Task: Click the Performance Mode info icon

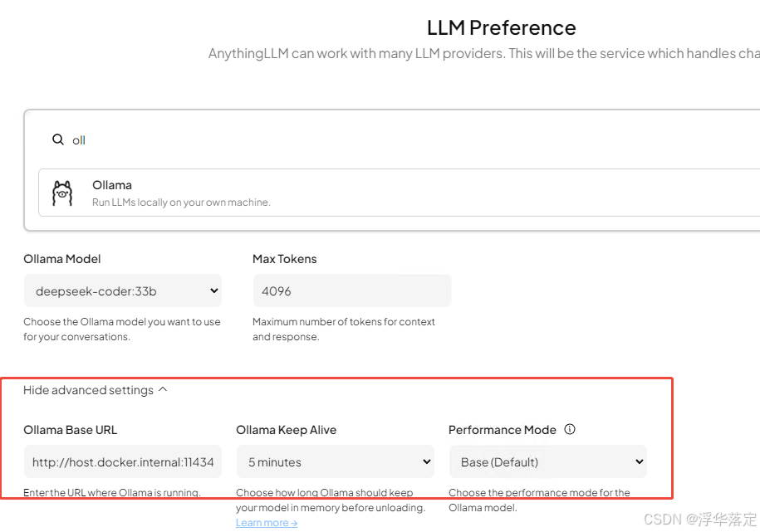Action: point(570,429)
